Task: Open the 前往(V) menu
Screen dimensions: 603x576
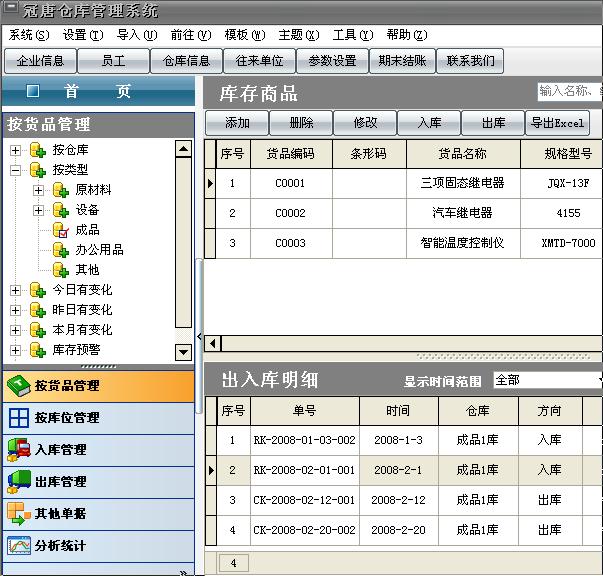Action: click(191, 35)
